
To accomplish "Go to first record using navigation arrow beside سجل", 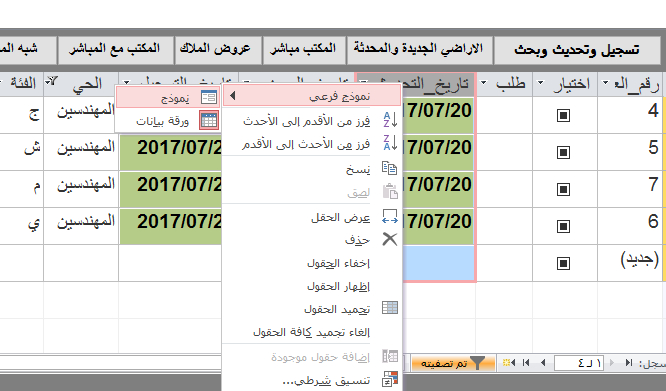I will point(629,363).
